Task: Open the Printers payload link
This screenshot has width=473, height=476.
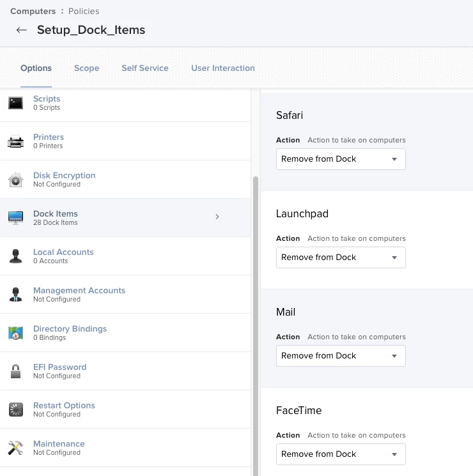Action: (49, 137)
